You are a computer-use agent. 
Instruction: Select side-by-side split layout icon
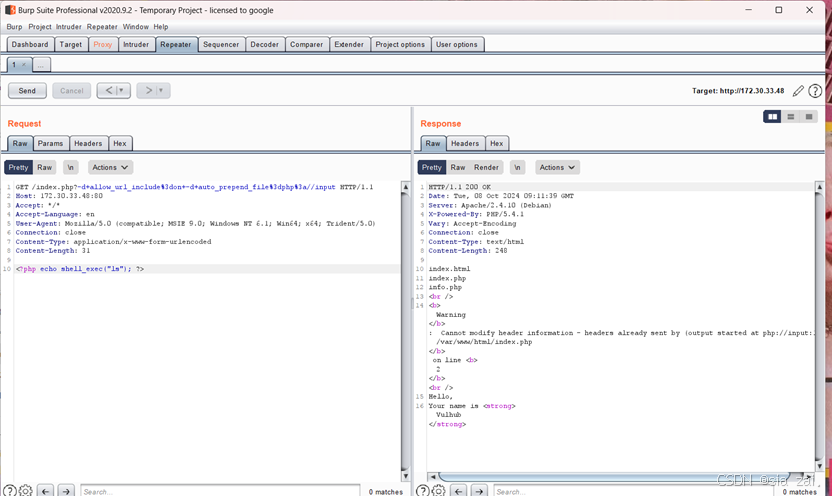[772, 117]
